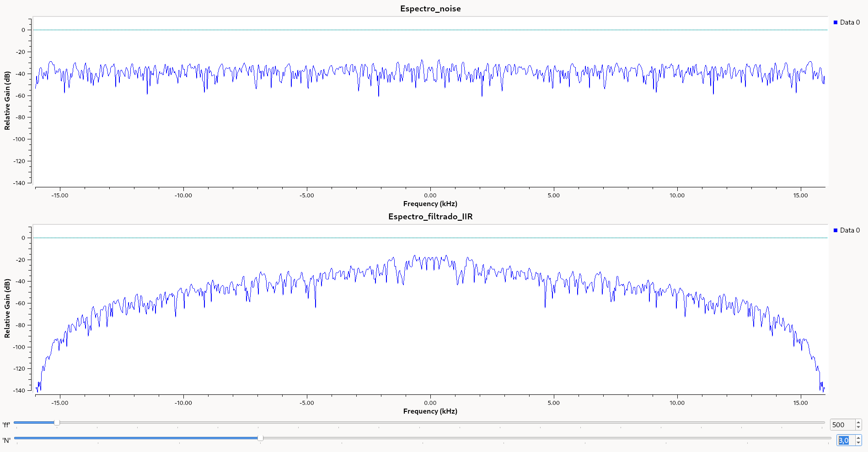Click the 'N' value field showing 3,0
Image resolution: width=868 pixels, height=452 pixels.
(x=846, y=440)
